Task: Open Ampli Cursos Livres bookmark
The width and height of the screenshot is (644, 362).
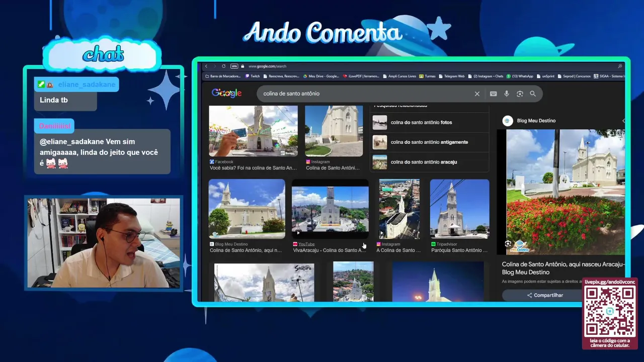Action: coord(399,76)
